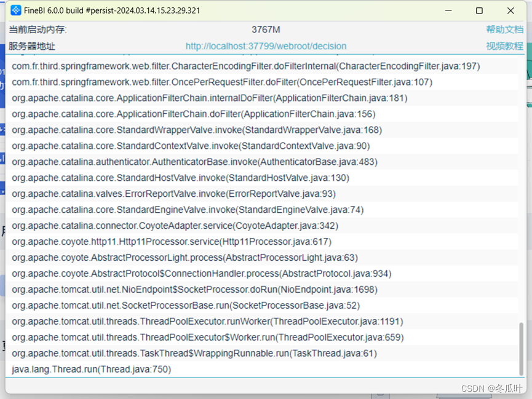Image resolution: width=532 pixels, height=399 pixels.
Task: Open the localhost:37799/webroot/decision server link
Action: [x=266, y=46]
